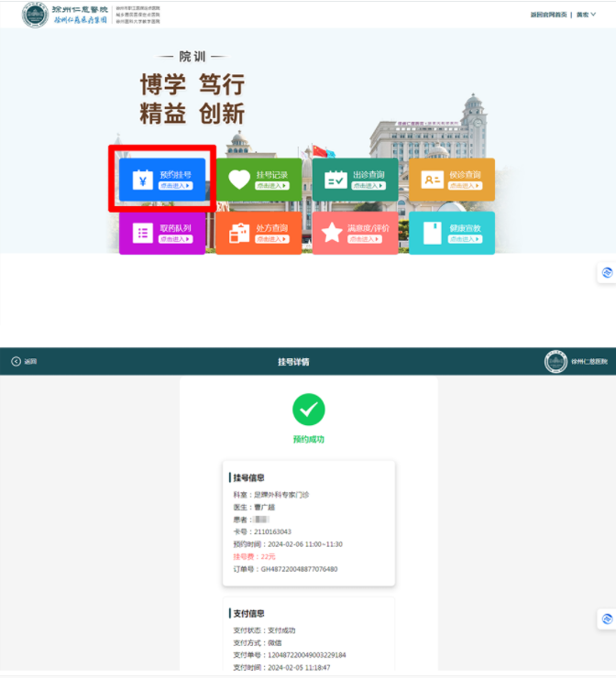Click the star icon on 满意度评价
This screenshot has width=616, height=678.
(332, 233)
